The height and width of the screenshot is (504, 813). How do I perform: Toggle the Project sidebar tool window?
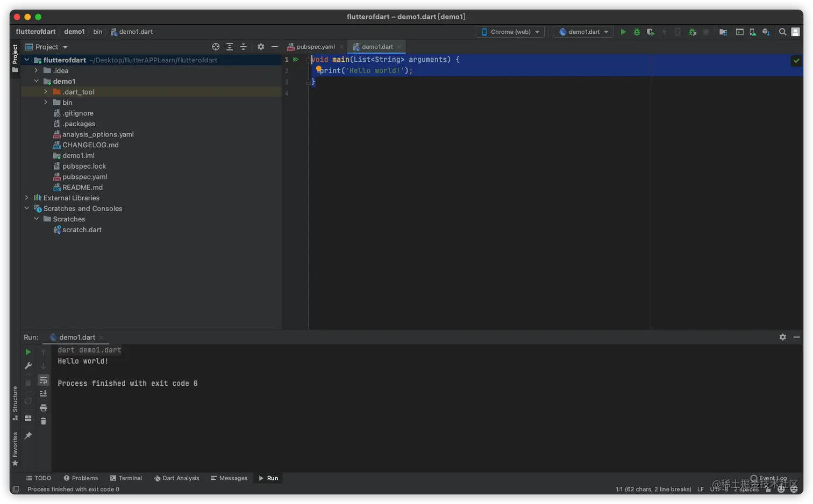[15, 59]
